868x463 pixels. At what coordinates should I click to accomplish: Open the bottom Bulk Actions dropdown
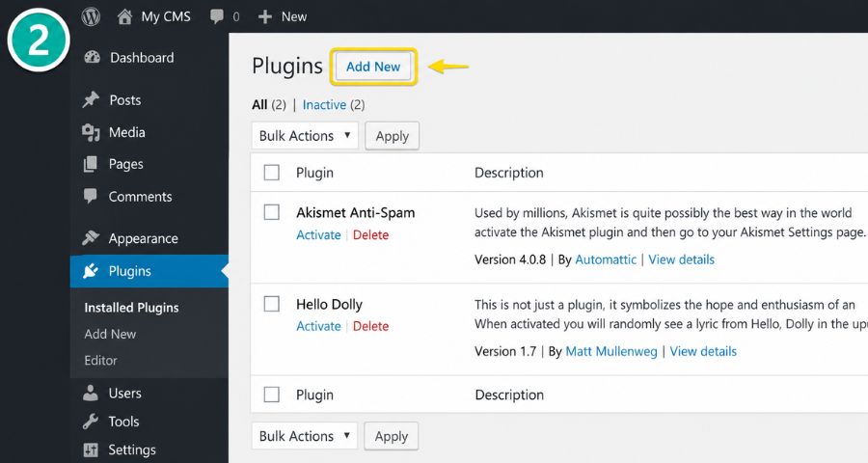pos(305,436)
